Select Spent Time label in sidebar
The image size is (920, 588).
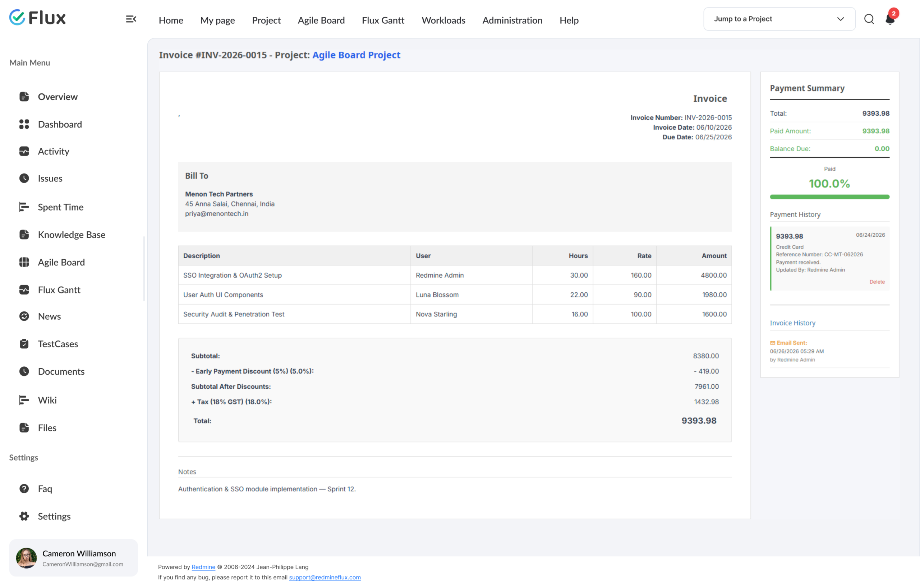pyautogui.click(x=61, y=207)
